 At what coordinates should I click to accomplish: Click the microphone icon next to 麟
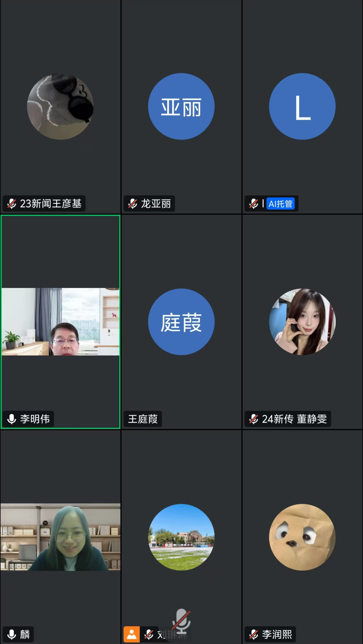(x=12, y=634)
